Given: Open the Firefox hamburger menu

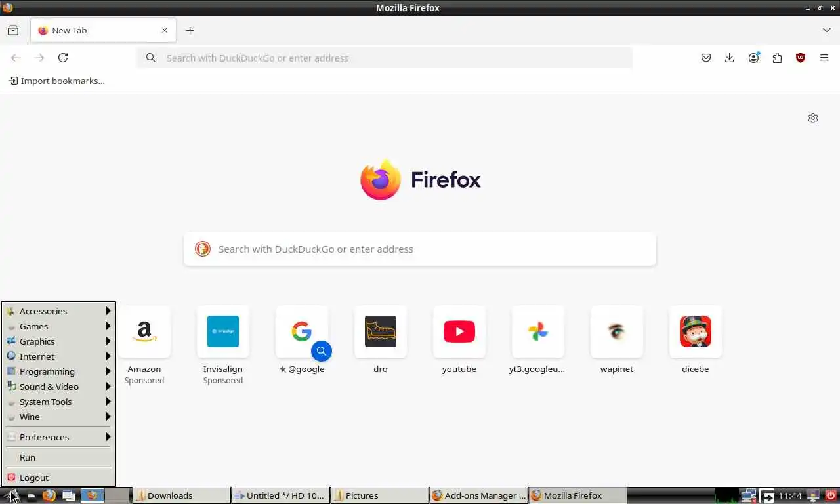Looking at the screenshot, I should click(824, 58).
